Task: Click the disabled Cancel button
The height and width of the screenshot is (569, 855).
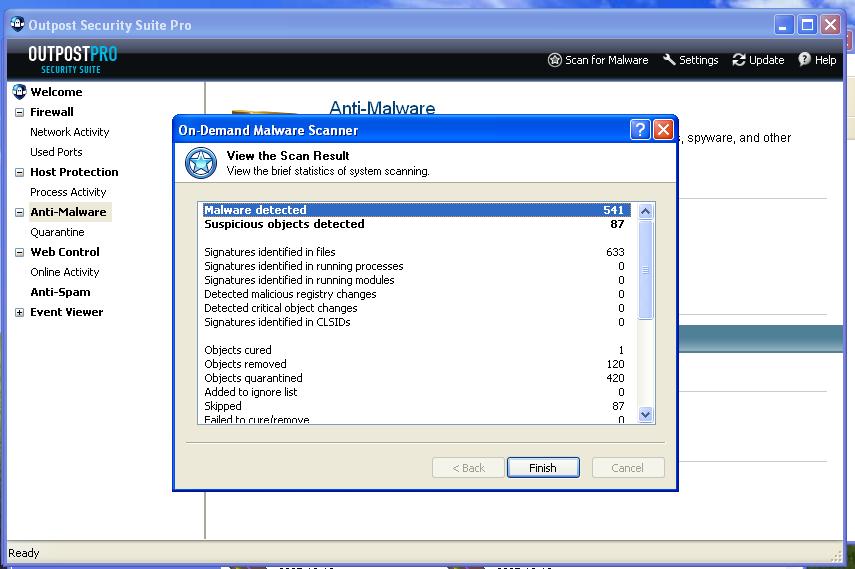Action: [628, 468]
